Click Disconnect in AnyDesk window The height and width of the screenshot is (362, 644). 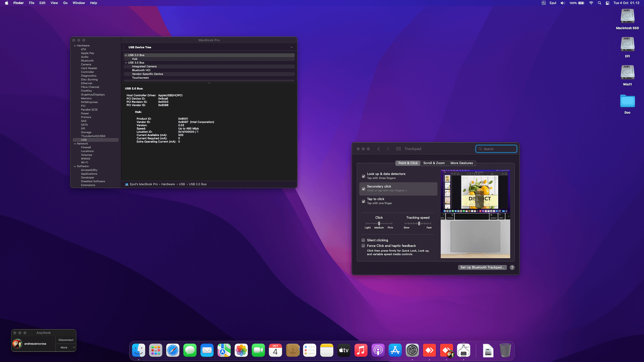click(x=66, y=340)
